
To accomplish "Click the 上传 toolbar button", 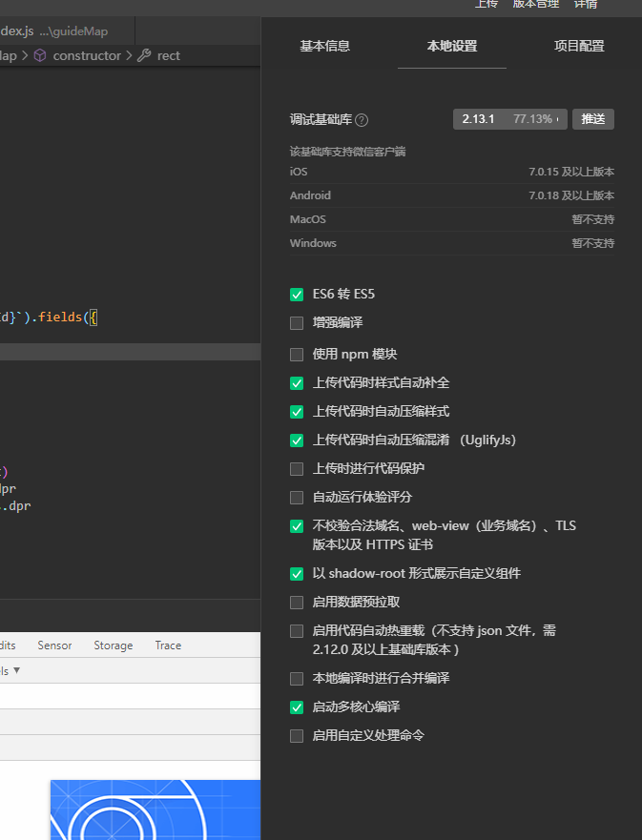I will [487, 4].
